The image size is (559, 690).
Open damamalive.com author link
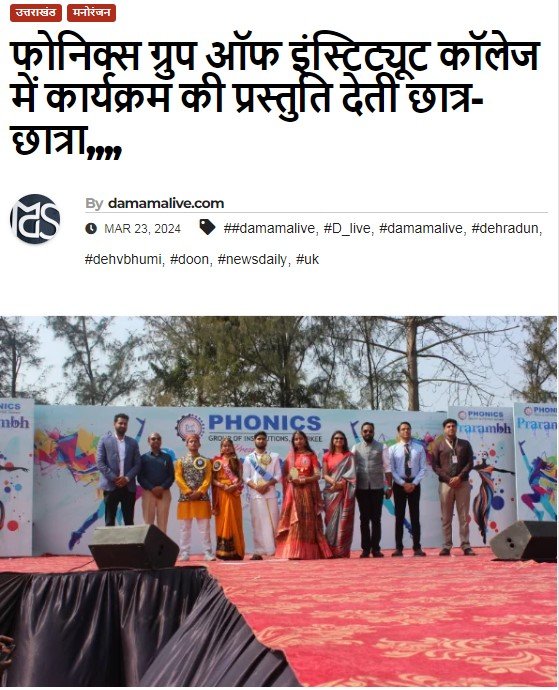click(166, 203)
